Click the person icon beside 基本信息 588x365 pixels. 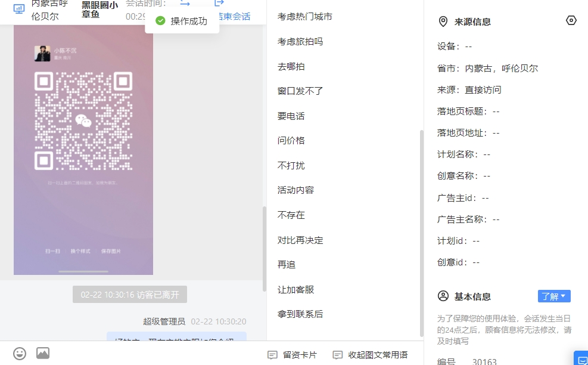pos(443,296)
